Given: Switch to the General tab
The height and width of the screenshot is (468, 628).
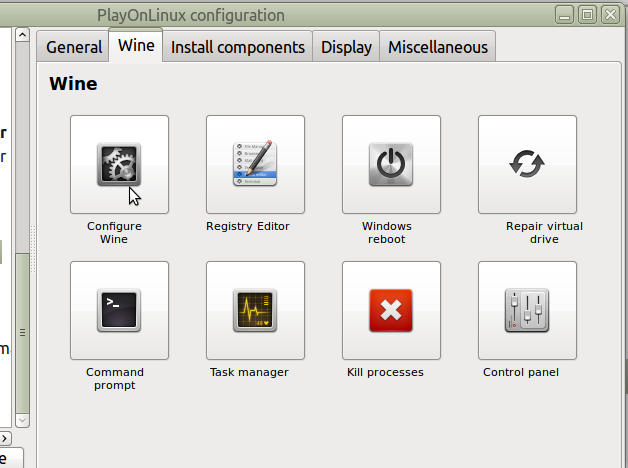Looking at the screenshot, I should coord(73,47).
